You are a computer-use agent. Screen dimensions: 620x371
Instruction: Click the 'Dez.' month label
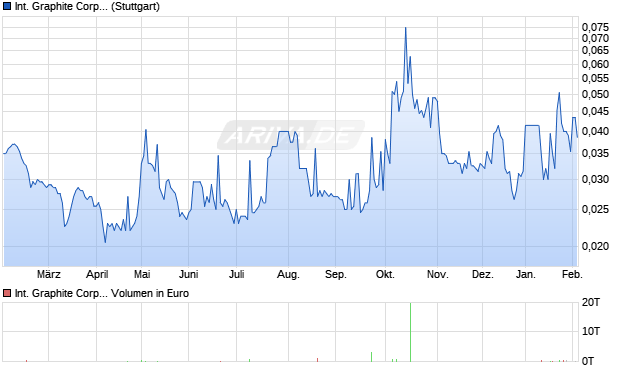click(483, 274)
